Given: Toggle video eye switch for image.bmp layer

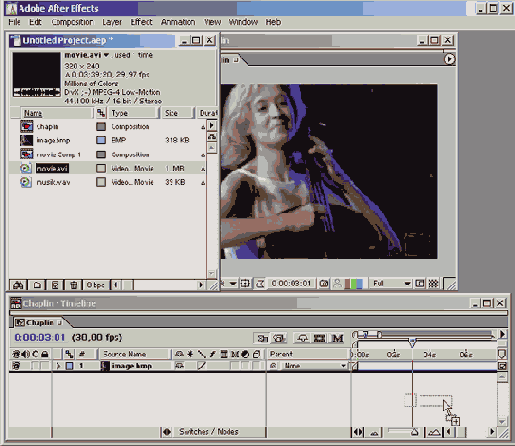Looking at the screenshot, I should [x=16, y=366].
